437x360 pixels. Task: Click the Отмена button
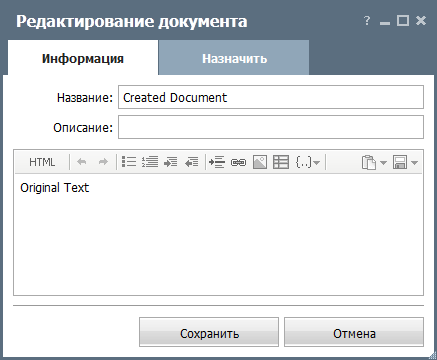click(x=354, y=332)
